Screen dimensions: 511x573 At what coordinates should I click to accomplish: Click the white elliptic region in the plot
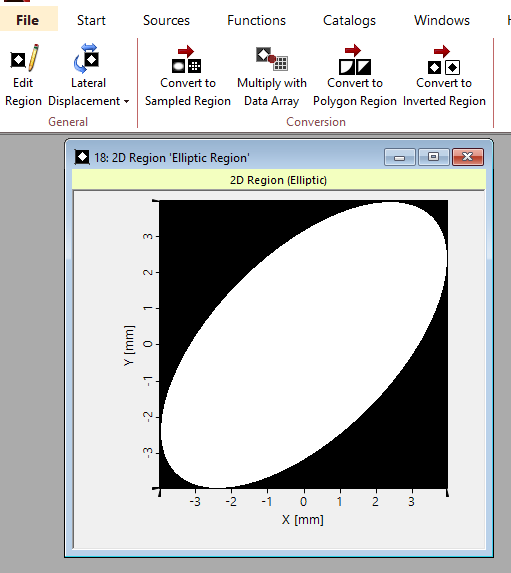point(303,344)
